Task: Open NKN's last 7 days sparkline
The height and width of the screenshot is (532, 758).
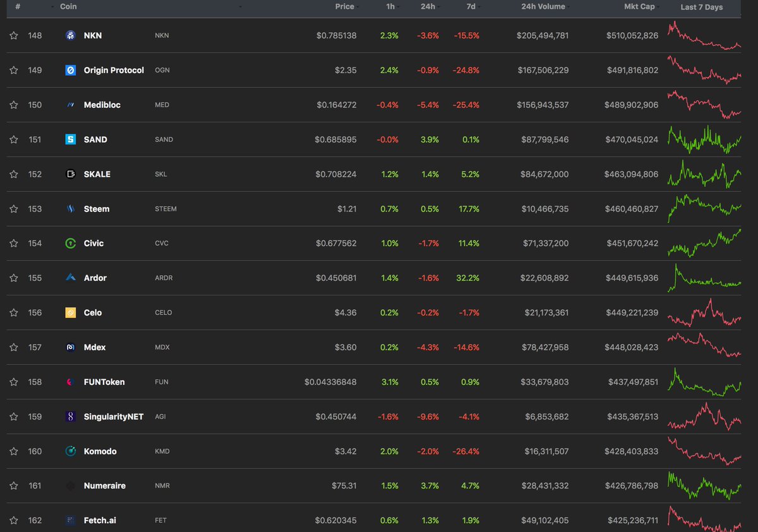Action: click(x=705, y=35)
